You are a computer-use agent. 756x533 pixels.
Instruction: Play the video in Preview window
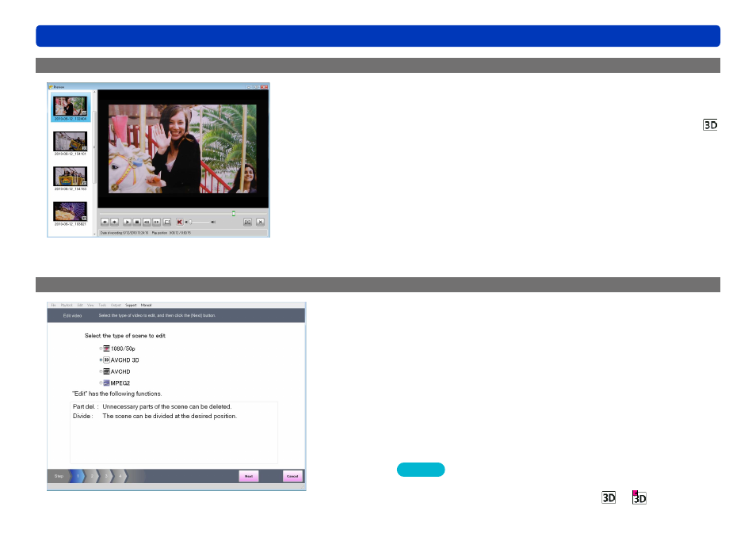128,222
